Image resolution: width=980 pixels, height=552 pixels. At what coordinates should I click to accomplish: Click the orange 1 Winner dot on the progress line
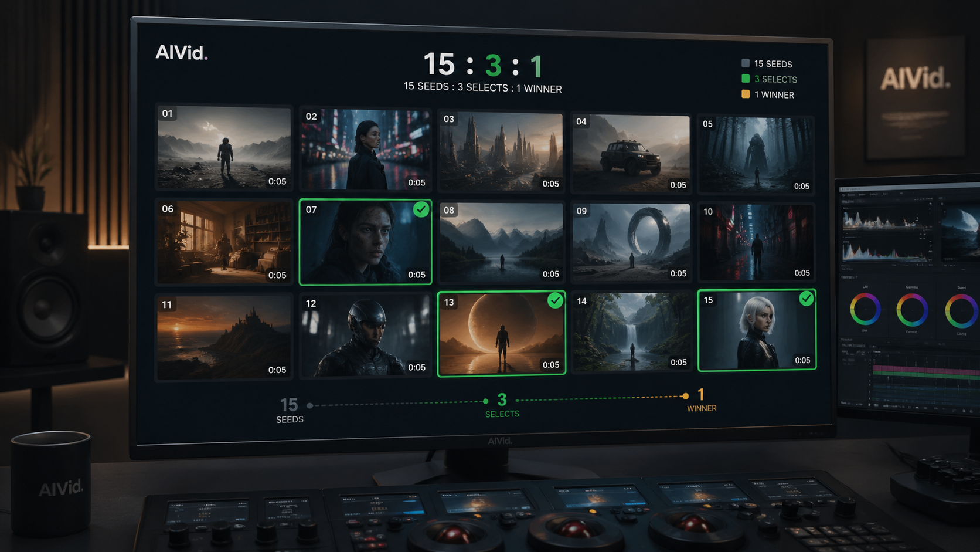(x=686, y=397)
